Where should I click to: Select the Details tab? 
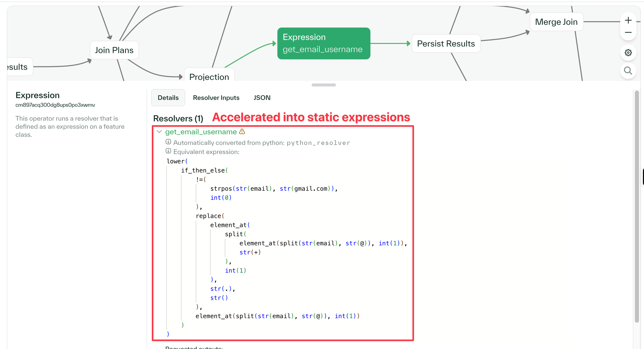pyautogui.click(x=168, y=98)
